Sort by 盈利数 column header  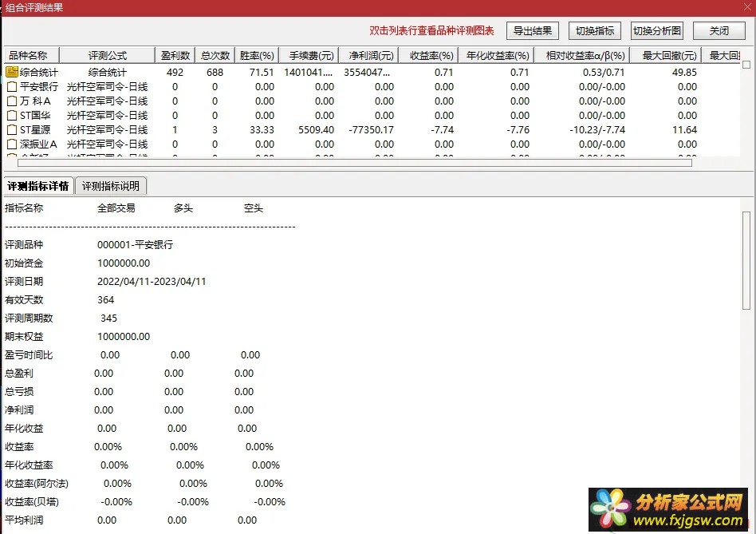[x=175, y=55]
